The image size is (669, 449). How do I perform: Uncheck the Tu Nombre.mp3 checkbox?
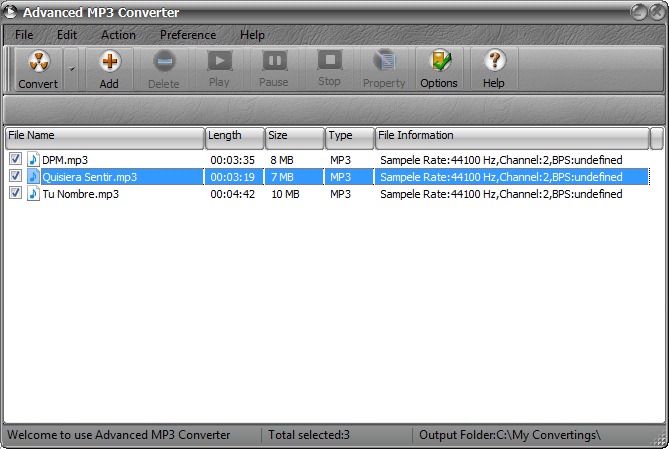(x=15, y=193)
